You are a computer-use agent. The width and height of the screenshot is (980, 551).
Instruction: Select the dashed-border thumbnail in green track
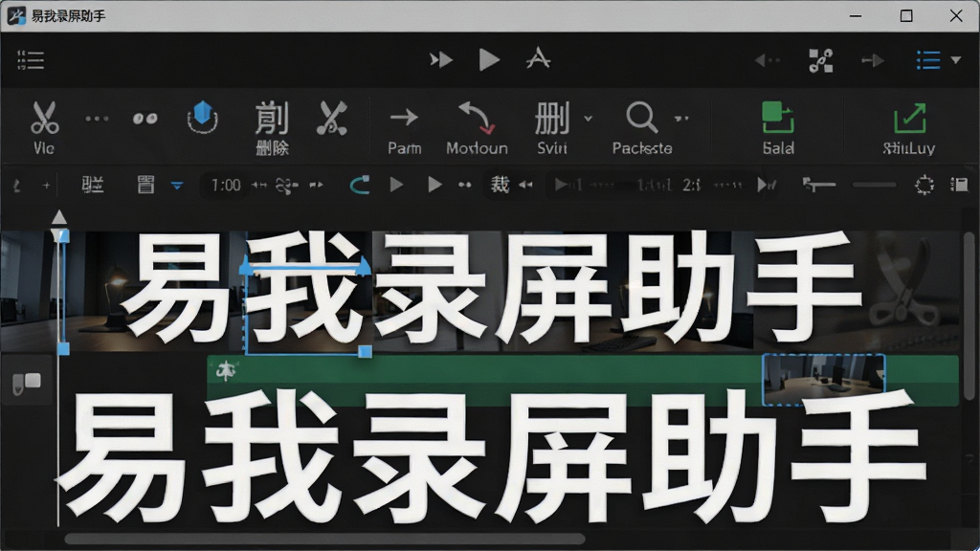pyautogui.click(x=824, y=381)
